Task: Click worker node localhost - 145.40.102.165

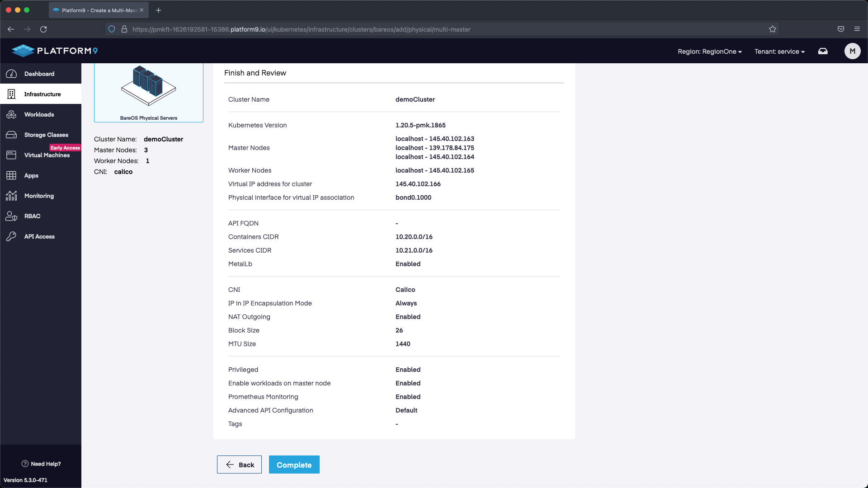Action: click(435, 170)
